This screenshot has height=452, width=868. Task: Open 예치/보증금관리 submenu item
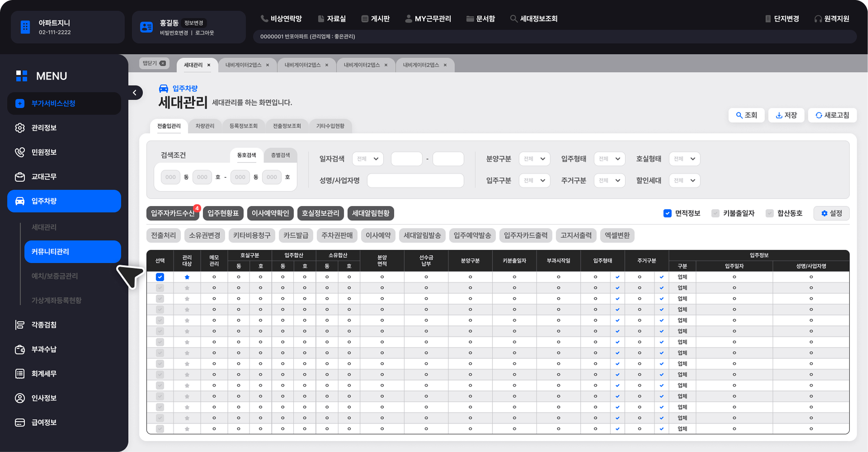pyautogui.click(x=55, y=276)
